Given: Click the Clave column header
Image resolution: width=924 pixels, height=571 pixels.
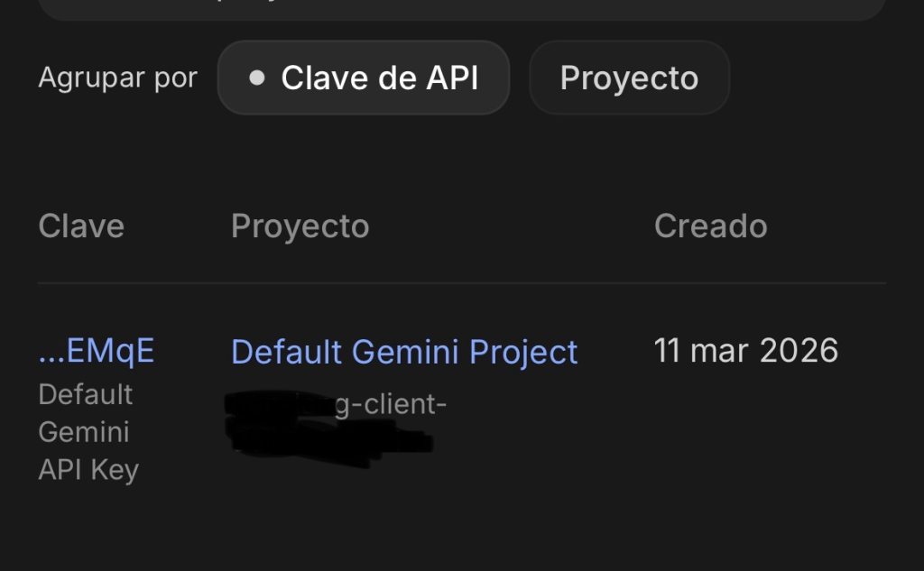Looking at the screenshot, I should pos(81,226).
